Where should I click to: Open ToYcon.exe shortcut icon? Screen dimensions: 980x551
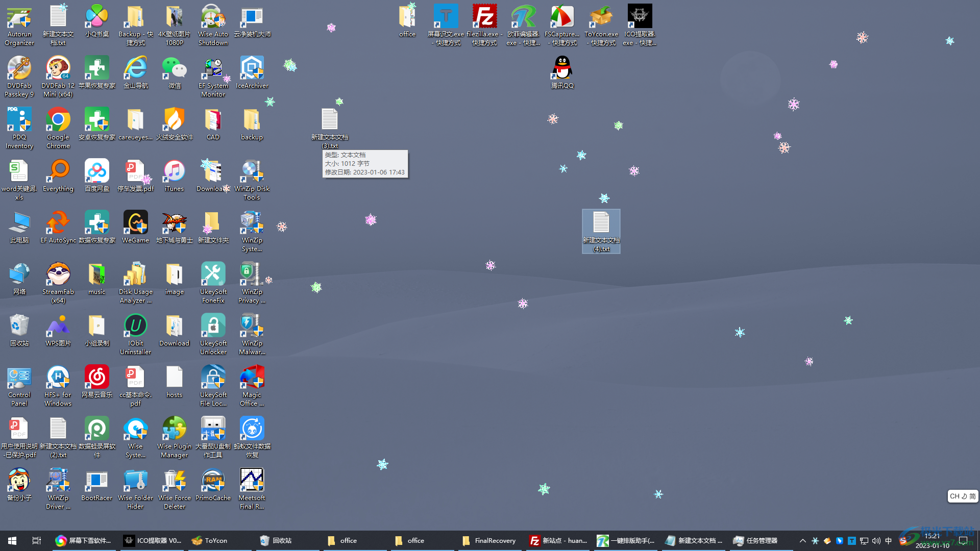click(x=601, y=26)
